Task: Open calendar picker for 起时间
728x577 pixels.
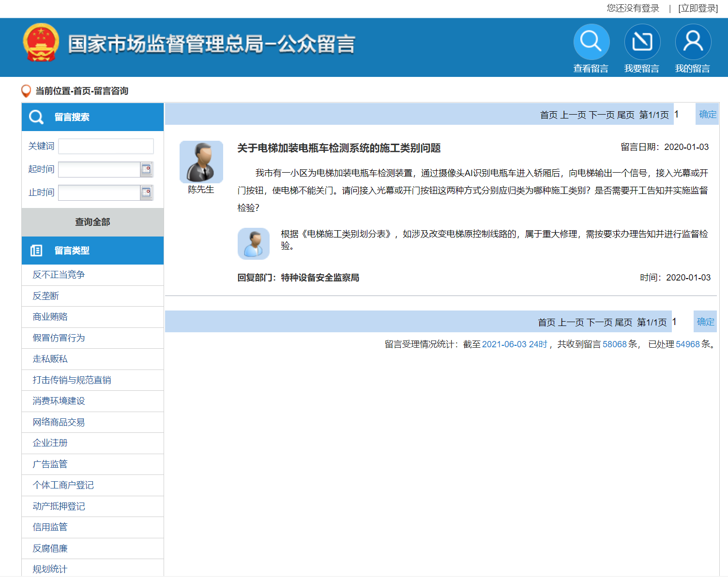Action: tap(146, 169)
